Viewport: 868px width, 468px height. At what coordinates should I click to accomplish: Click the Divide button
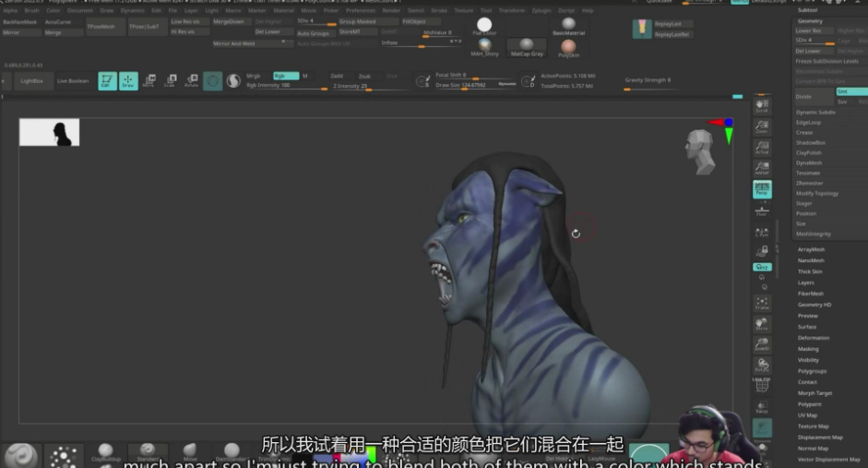(814, 96)
